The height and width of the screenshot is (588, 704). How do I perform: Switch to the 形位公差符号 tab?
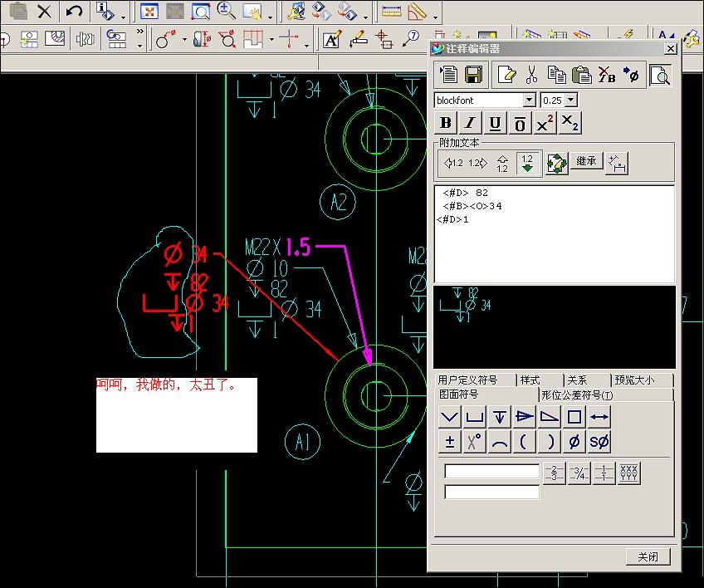coord(577,394)
